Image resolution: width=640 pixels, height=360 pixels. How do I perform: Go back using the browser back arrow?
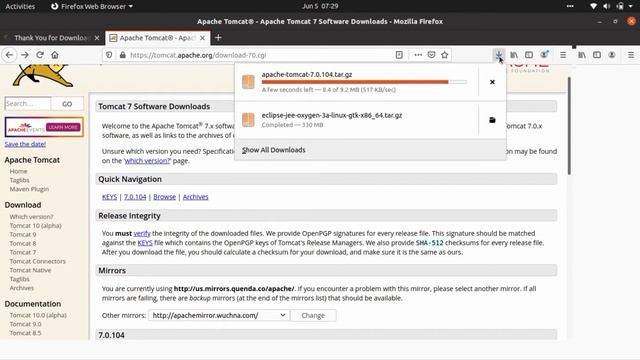[9, 55]
